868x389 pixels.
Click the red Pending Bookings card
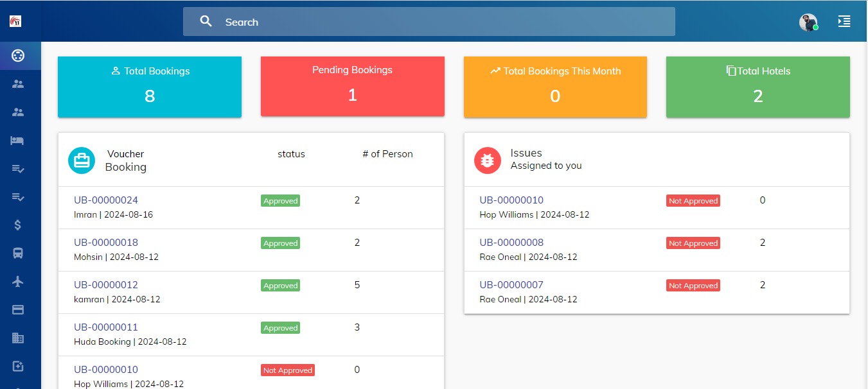click(x=352, y=87)
